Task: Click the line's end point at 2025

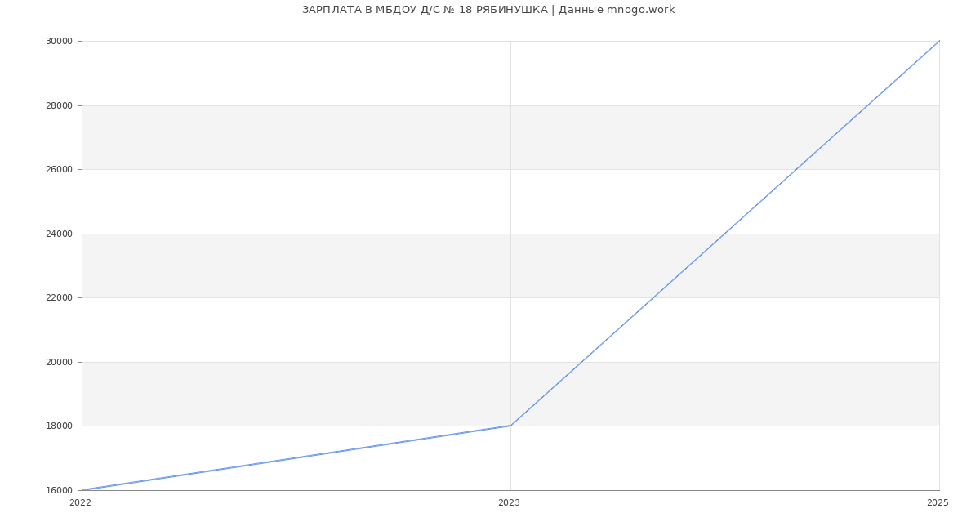Action: tap(939, 41)
